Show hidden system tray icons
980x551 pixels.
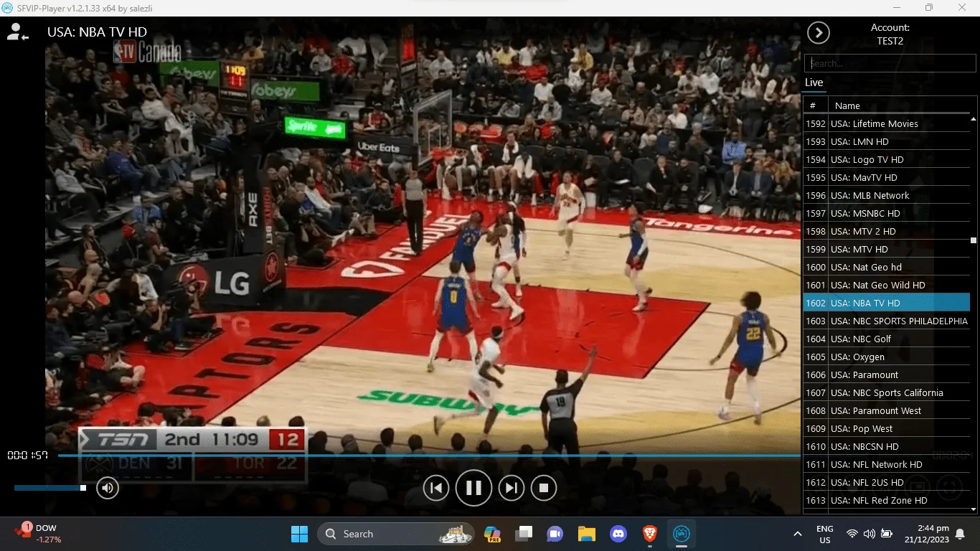click(x=797, y=534)
